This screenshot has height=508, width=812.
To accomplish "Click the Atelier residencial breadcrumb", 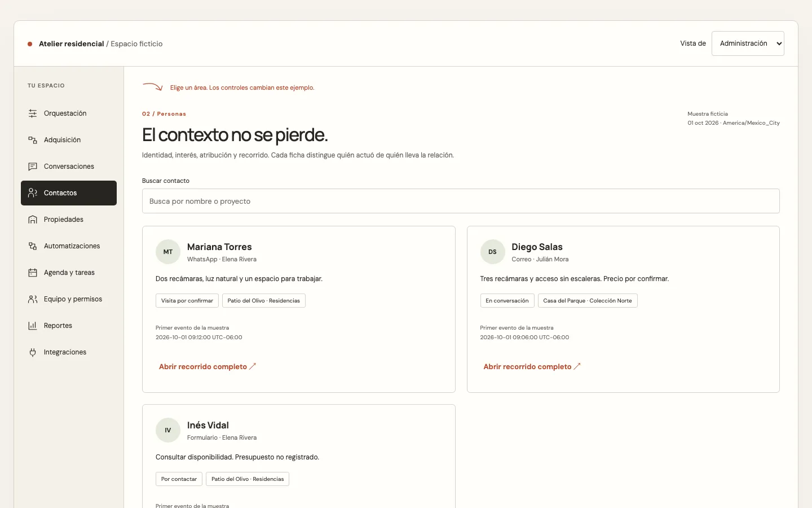I will point(72,44).
